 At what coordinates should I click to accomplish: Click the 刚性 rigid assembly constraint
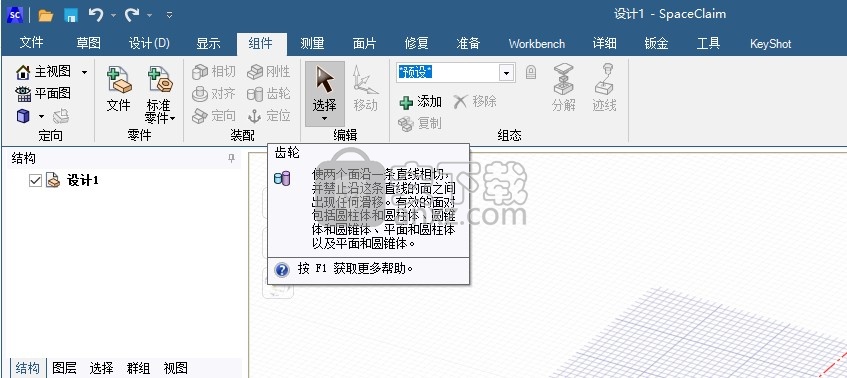click(x=268, y=71)
